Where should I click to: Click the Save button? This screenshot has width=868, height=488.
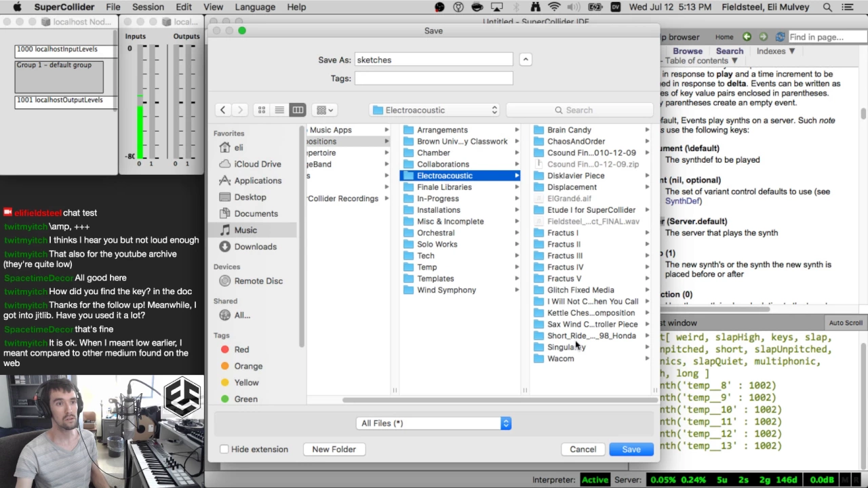point(631,449)
